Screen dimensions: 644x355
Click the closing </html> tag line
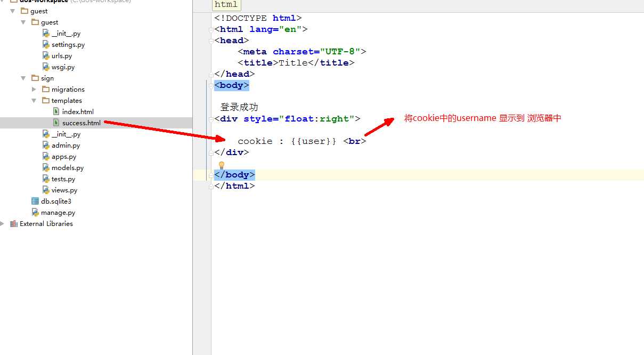click(234, 186)
